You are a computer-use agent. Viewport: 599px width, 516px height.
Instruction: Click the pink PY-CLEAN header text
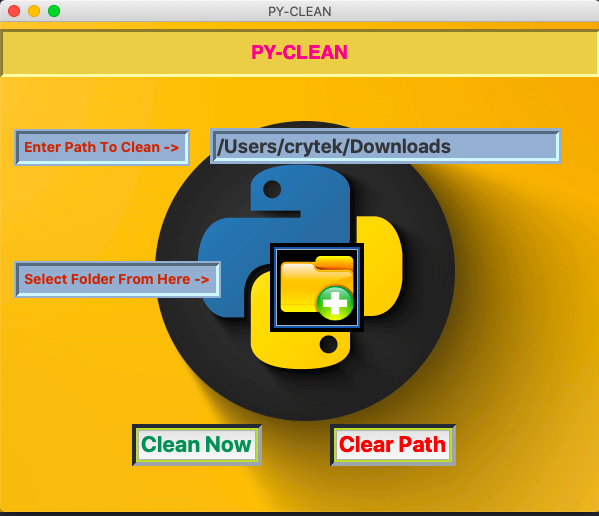pyautogui.click(x=300, y=52)
